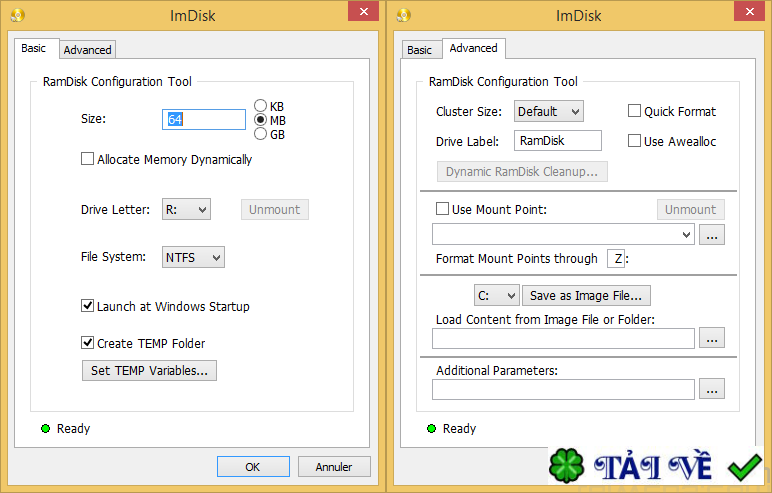Open Set TEMP Variables dialog
This screenshot has width=772, height=493.
coord(149,370)
